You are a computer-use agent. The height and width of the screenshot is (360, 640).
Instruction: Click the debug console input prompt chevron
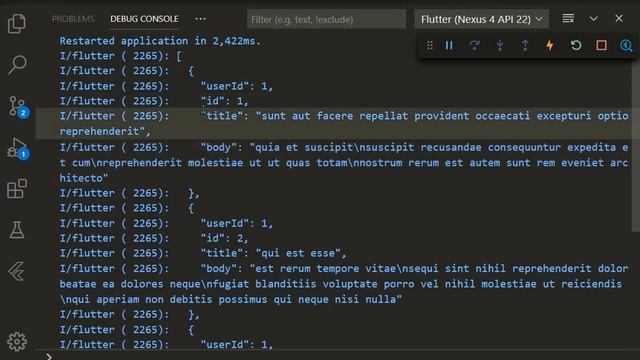click(x=49, y=356)
